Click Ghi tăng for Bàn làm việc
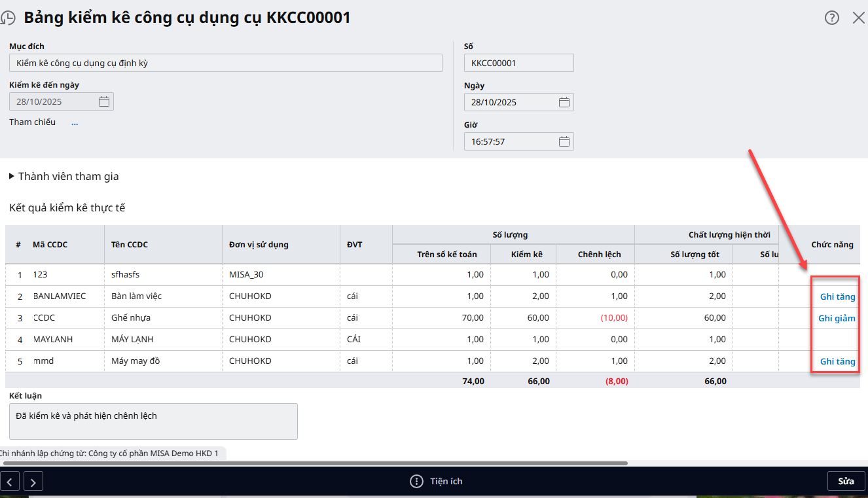 point(837,296)
